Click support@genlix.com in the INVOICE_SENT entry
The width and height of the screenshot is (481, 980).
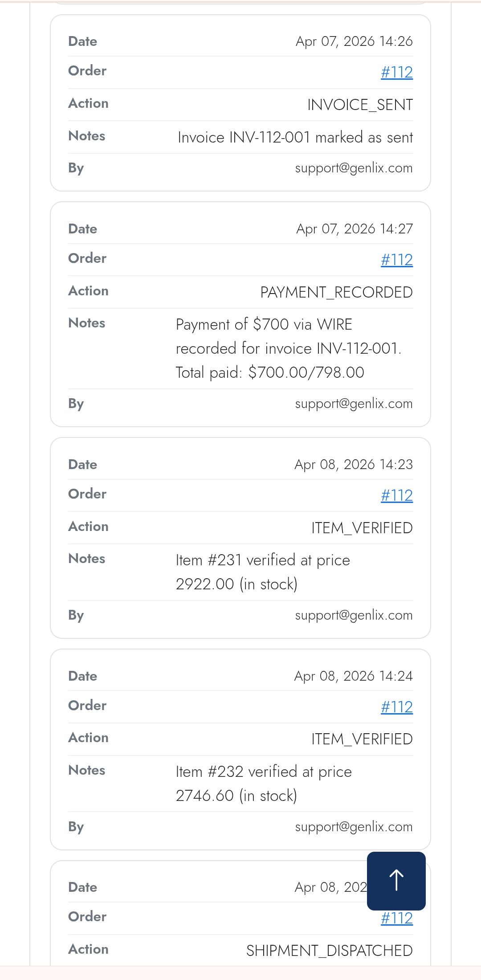(354, 168)
